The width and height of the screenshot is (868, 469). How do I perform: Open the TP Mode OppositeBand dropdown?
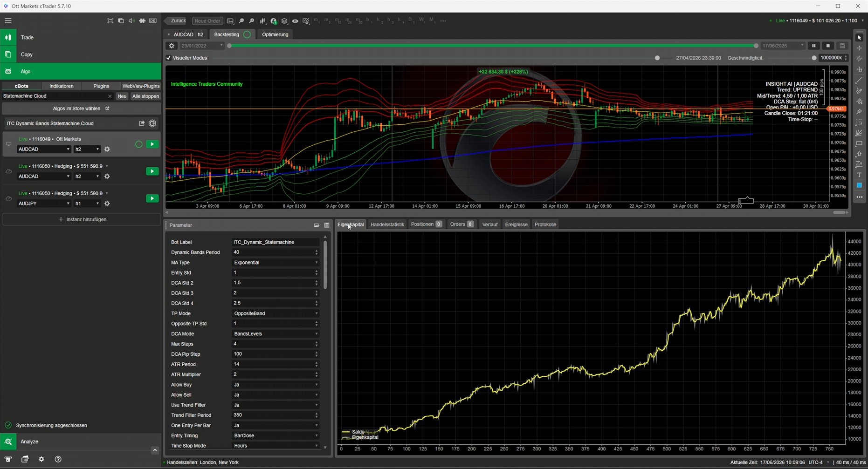point(276,313)
